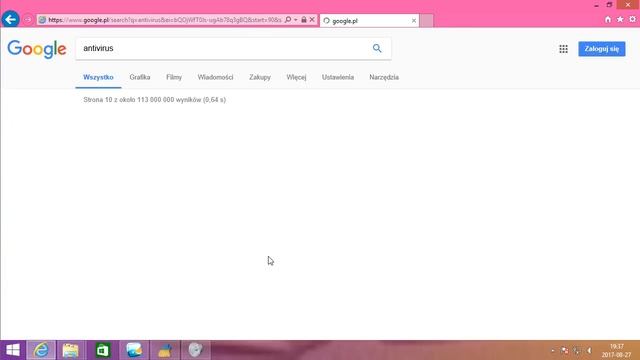Select the google.pl browser tab
This screenshot has height=360, width=640.
(369, 20)
